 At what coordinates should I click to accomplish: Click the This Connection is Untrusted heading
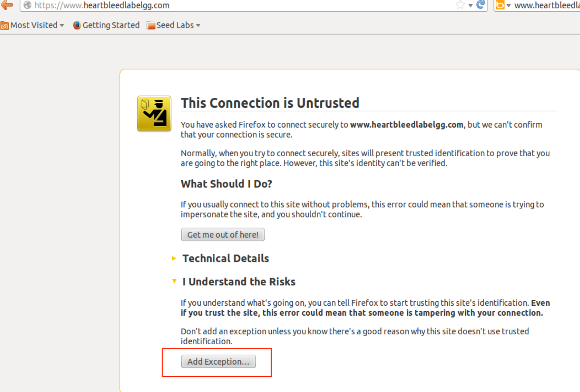coord(270,103)
